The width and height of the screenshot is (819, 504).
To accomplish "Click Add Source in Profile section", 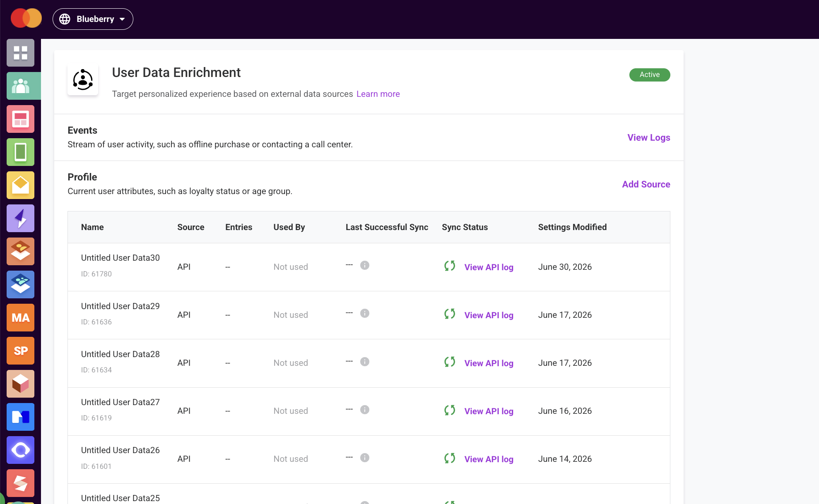I will click(x=646, y=184).
